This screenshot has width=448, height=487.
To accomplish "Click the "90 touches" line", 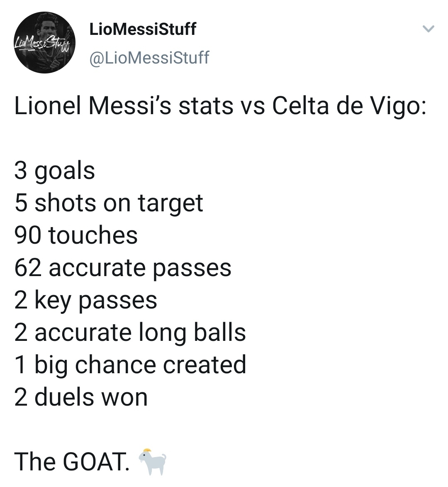I will click(75, 235).
